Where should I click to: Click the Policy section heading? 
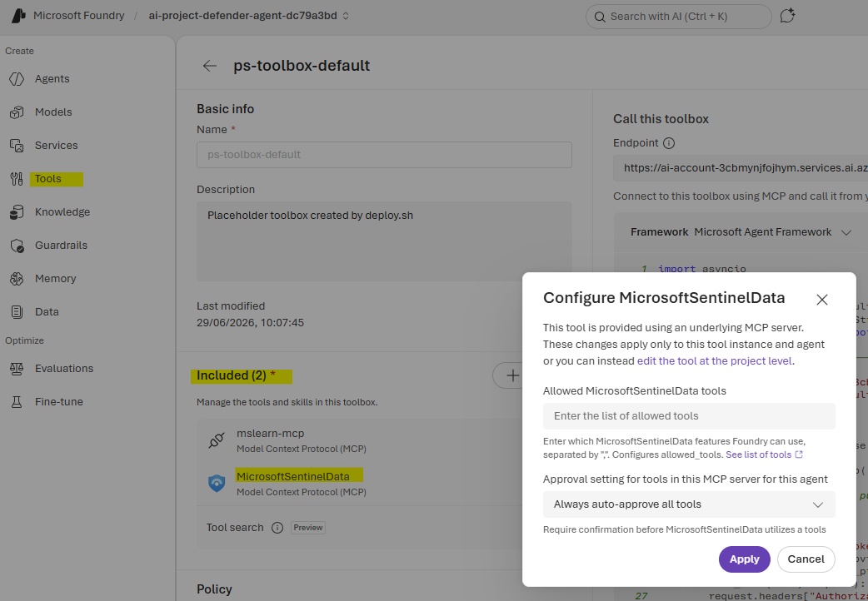coord(214,589)
